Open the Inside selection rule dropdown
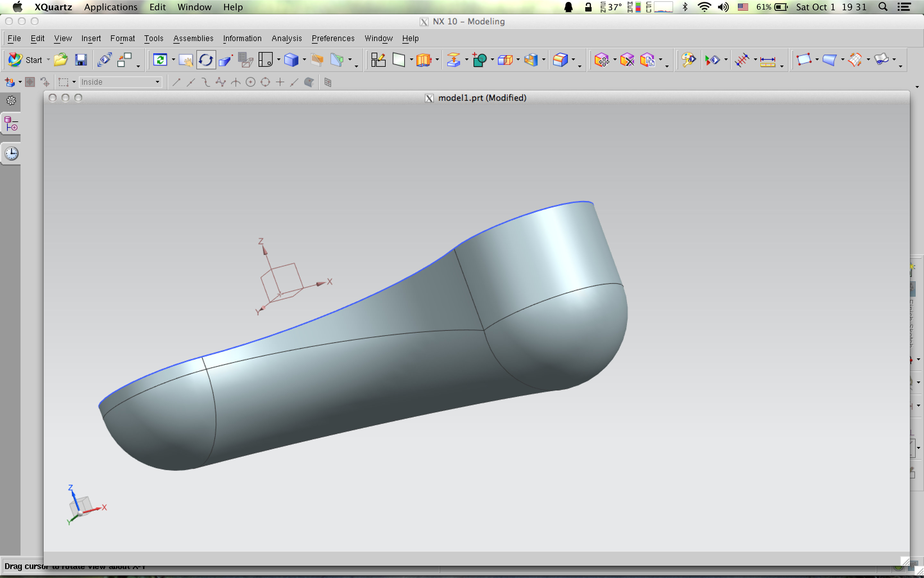 (x=121, y=82)
